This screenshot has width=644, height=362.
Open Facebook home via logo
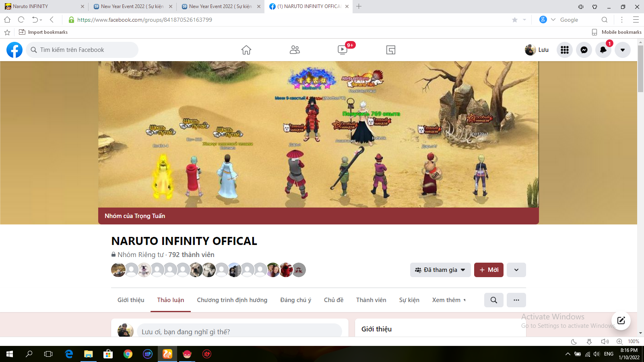tap(14, 50)
